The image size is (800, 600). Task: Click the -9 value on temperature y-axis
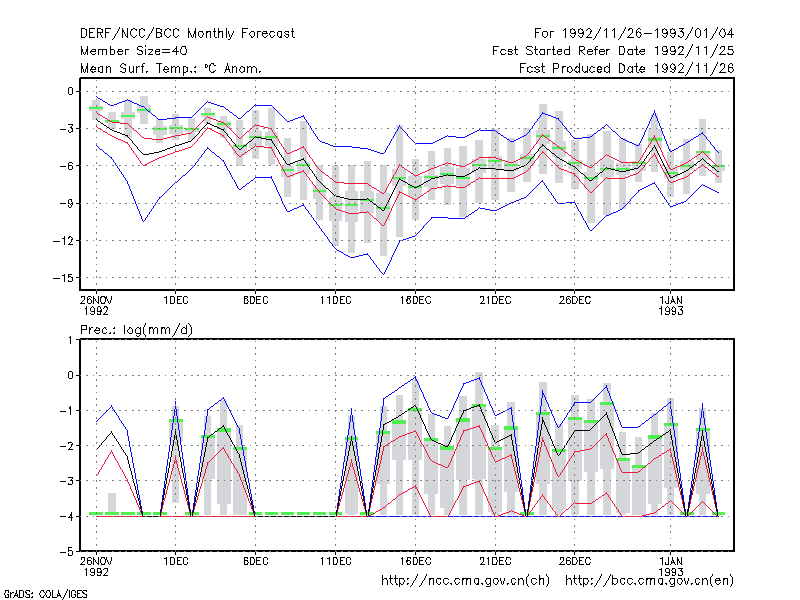point(66,204)
